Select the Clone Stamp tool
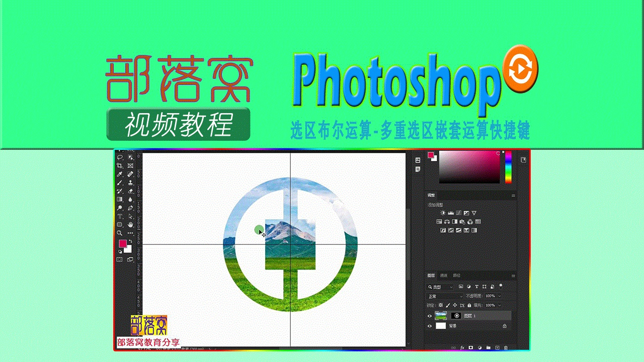 [x=130, y=183]
